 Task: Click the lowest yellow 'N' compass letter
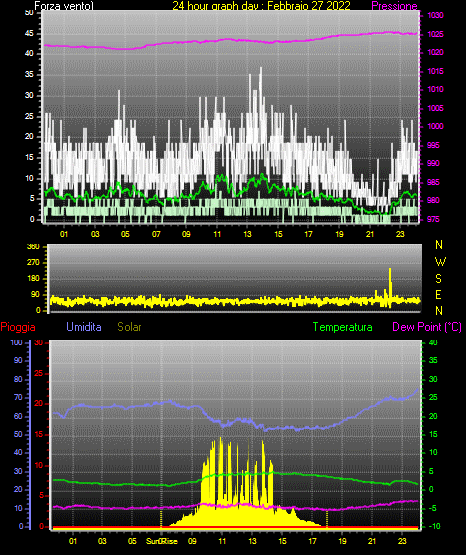point(439,311)
